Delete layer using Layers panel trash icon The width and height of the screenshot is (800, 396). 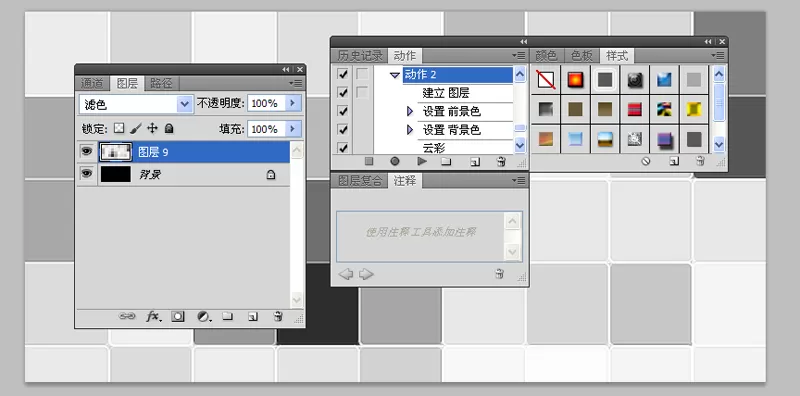point(278,316)
